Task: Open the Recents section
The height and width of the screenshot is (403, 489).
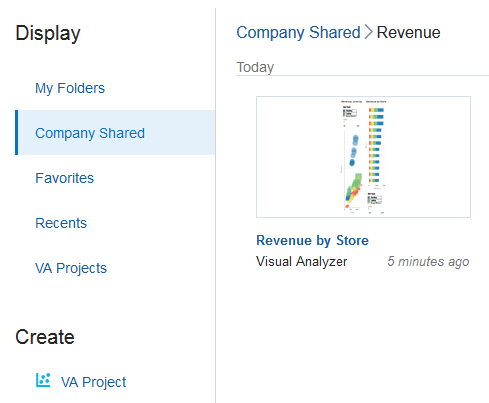Action: [61, 223]
